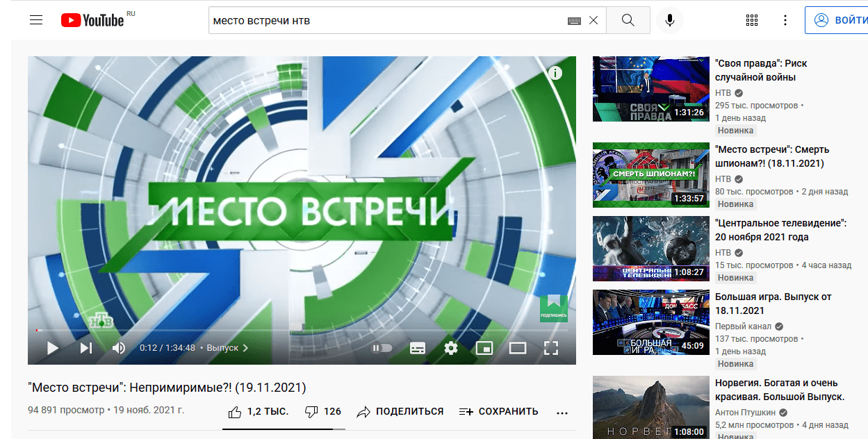Seek on the video progress bar
Screen dimensions: 868x439
(302, 330)
